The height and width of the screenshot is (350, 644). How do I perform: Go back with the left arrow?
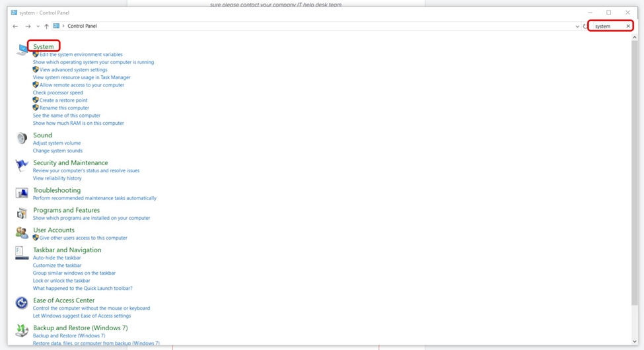(15, 26)
